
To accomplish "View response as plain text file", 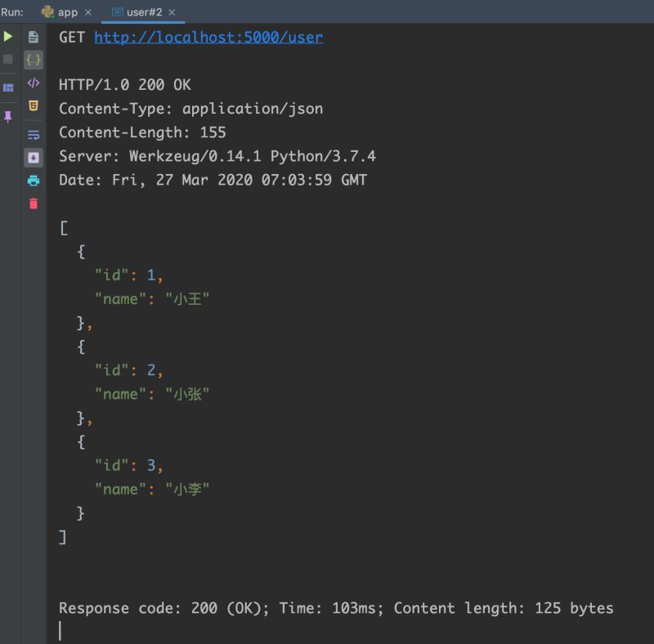I will (34, 37).
